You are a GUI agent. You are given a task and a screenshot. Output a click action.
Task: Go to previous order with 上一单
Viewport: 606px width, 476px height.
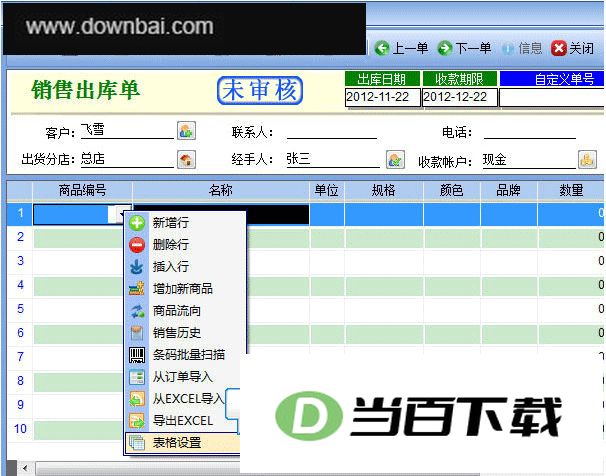click(401, 48)
